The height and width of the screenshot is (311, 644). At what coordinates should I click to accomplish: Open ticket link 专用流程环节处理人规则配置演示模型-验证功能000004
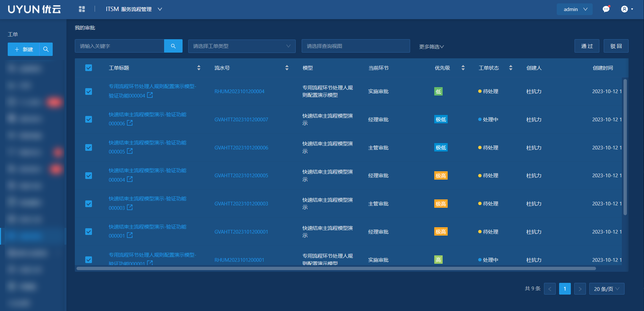152,91
